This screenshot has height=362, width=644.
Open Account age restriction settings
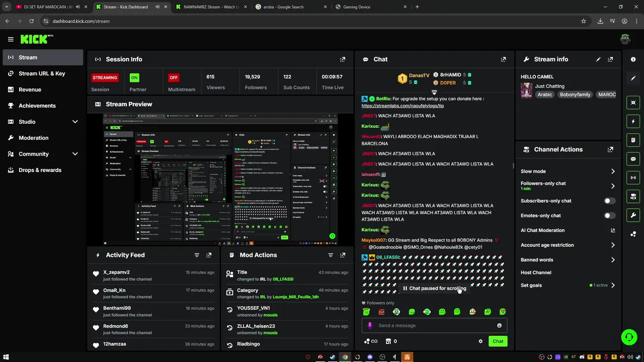(x=568, y=245)
